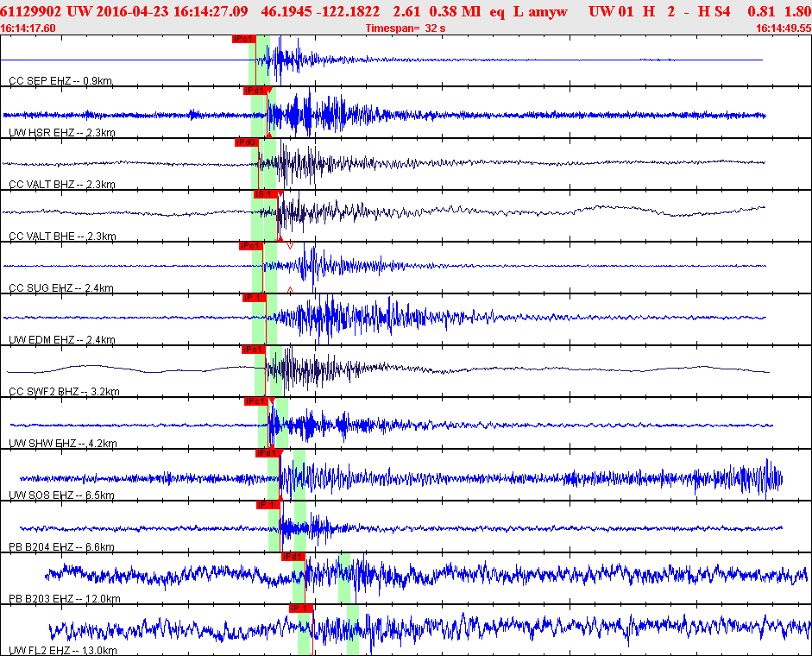This screenshot has height=656, width=812.
Task: Click the iPd1 pick flag on SOS trace
Action: [268, 453]
